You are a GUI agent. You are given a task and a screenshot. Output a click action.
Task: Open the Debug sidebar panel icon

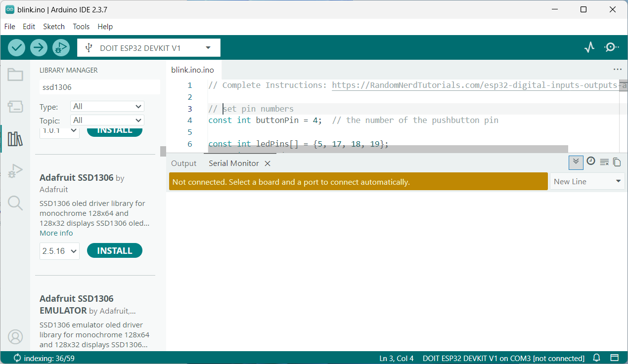pyautogui.click(x=15, y=171)
